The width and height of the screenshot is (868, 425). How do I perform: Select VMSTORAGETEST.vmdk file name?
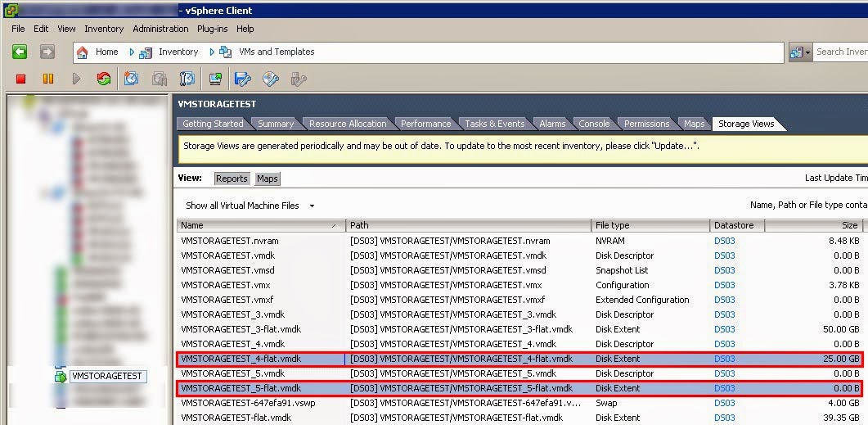click(x=228, y=255)
